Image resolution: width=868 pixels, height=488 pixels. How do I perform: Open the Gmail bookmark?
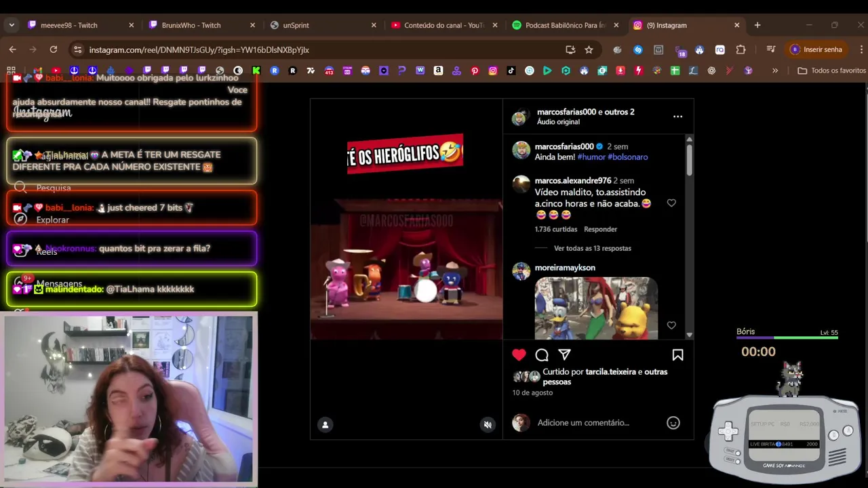coord(38,70)
